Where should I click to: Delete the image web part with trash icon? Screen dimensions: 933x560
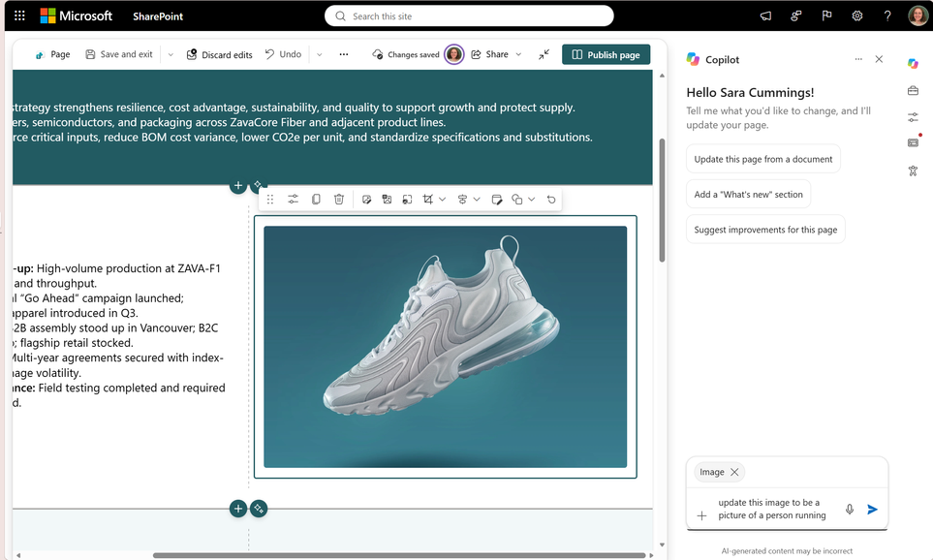pyautogui.click(x=338, y=200)
